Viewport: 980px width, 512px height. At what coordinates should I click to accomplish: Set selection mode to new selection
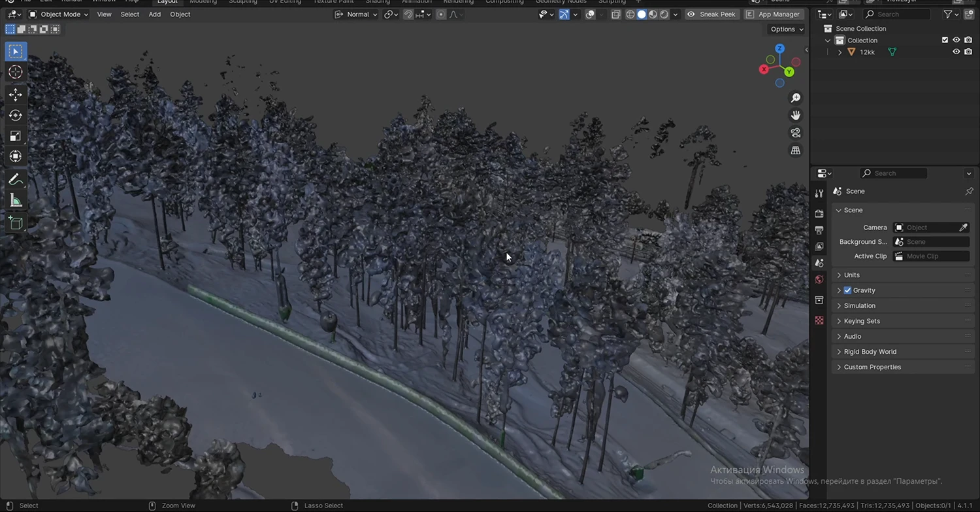click(x=10, y=29)
